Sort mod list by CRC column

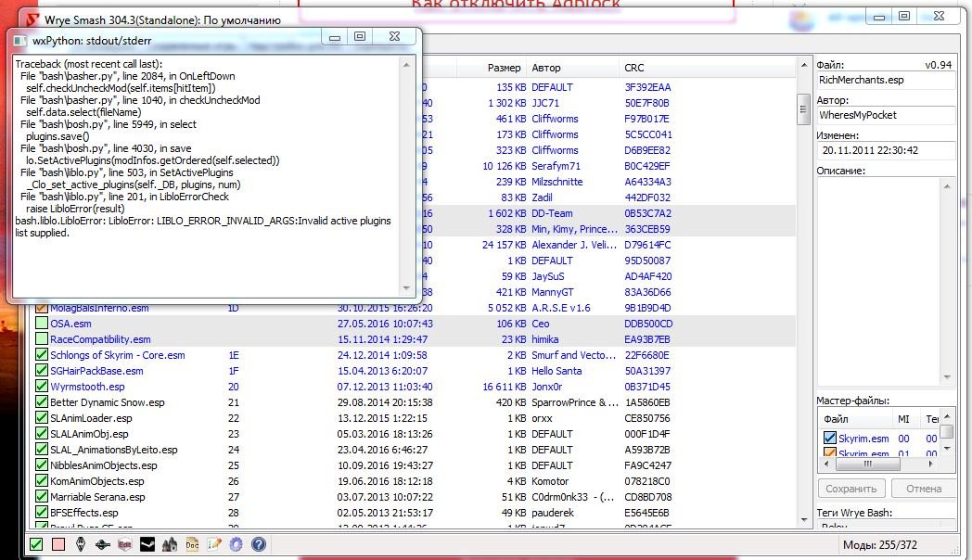(x=634, y=68)
